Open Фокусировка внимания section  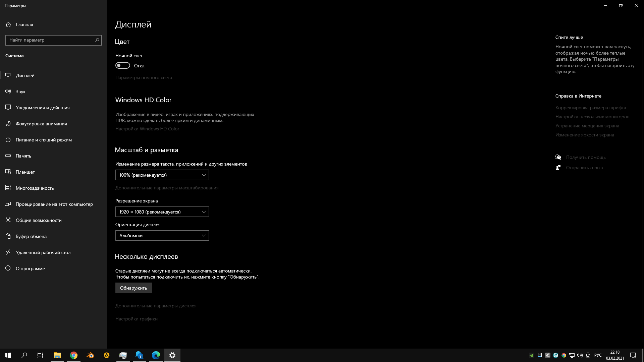(x=54, y=124)
